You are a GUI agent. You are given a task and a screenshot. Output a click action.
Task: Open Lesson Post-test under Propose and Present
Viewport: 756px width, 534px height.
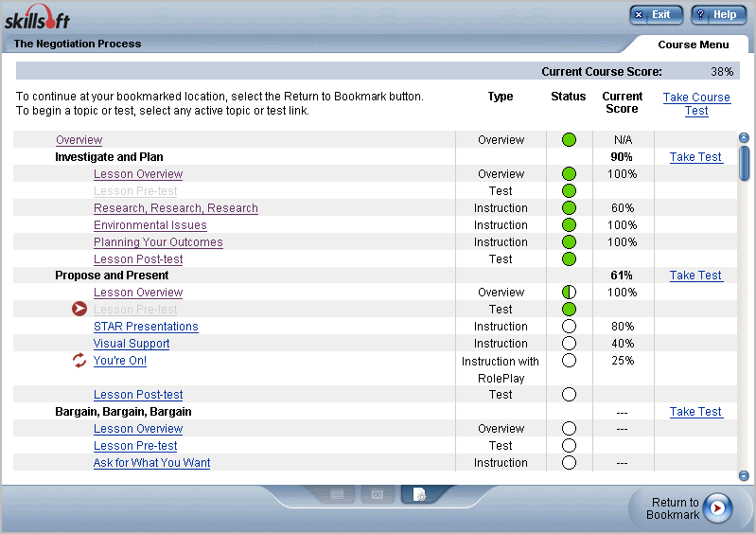coord(138,395)
